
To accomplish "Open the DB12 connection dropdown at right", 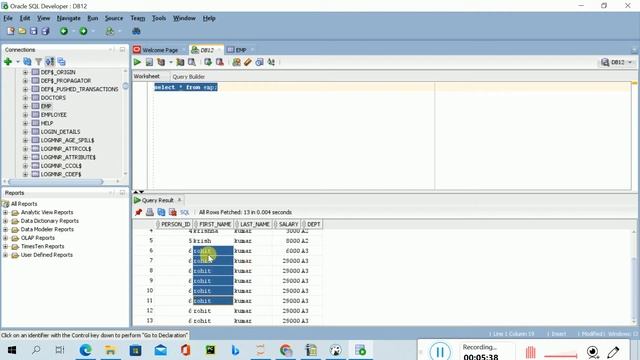I will point(616,62).
